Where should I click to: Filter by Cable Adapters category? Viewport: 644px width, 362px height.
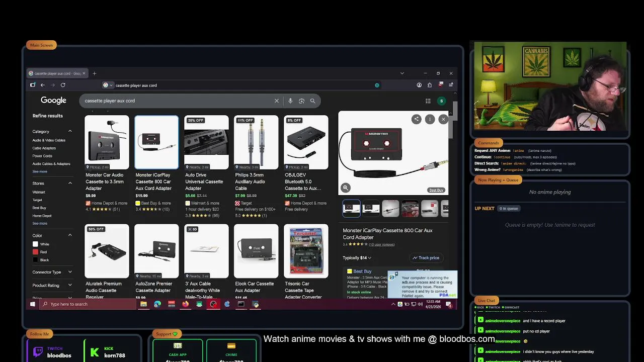pyautogui.click(x=44, y=148)
